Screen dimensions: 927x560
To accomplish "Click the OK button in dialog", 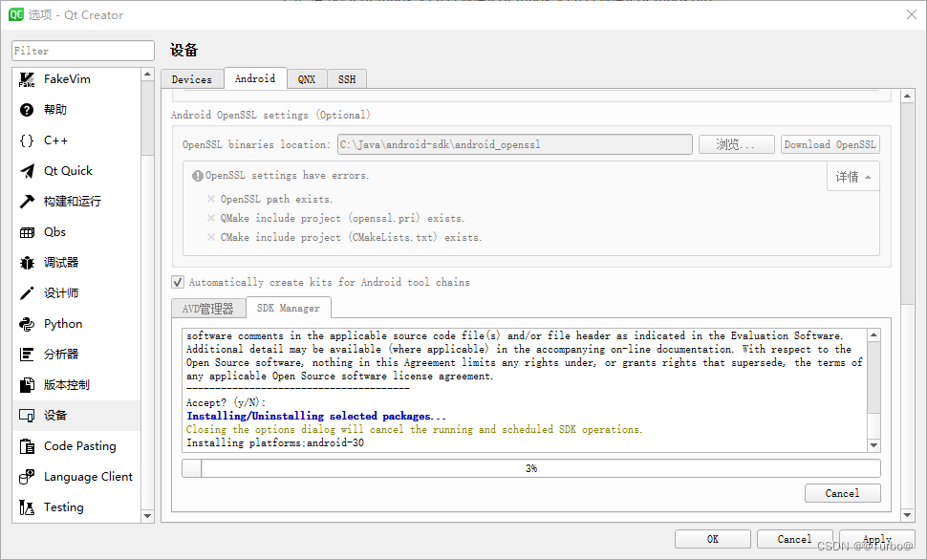I will [x=712, y=539].
